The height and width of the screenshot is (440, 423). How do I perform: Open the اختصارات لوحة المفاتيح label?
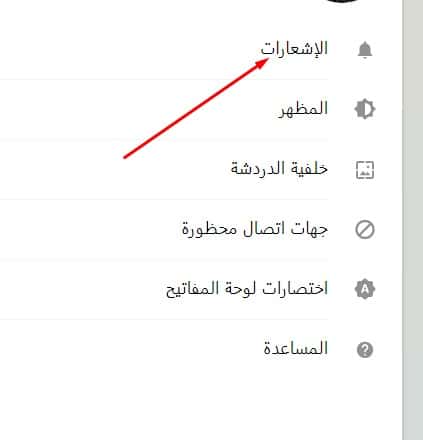[x=247, y=289]
